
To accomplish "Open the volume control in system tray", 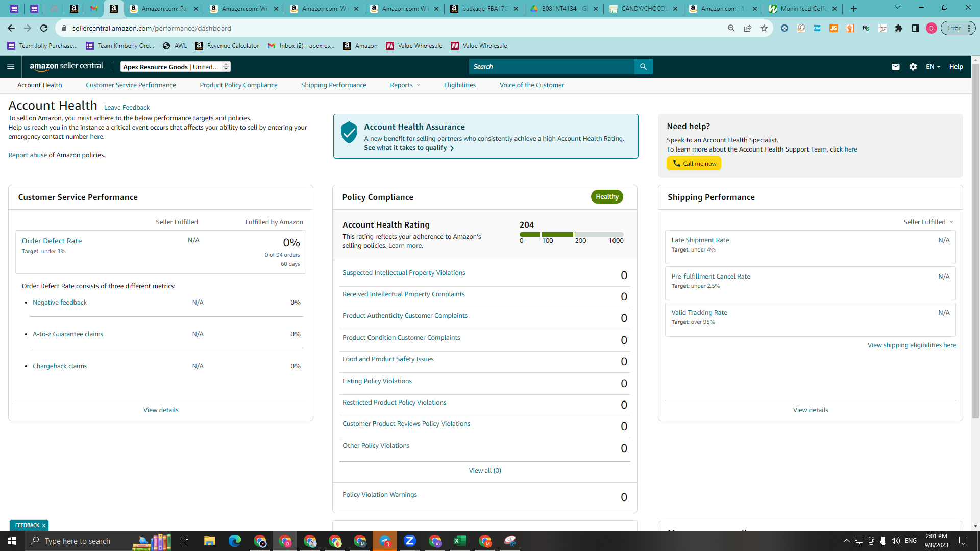I will pos(896,541).
